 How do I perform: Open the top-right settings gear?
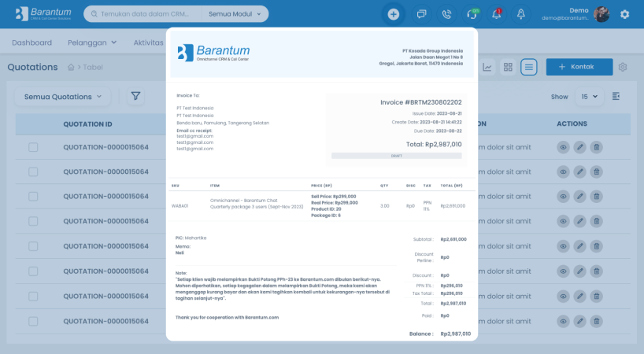[624, 14]
